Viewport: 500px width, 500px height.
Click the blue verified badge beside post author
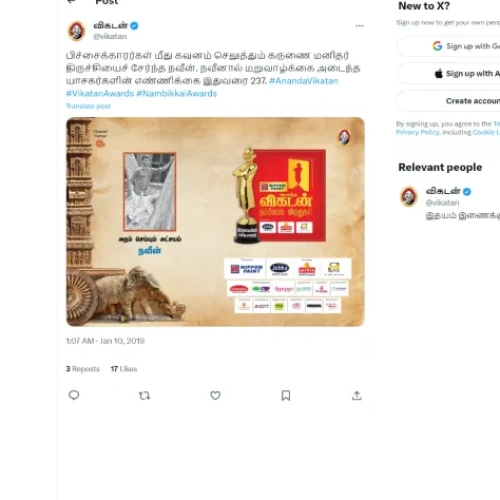[x=134, y=26]
